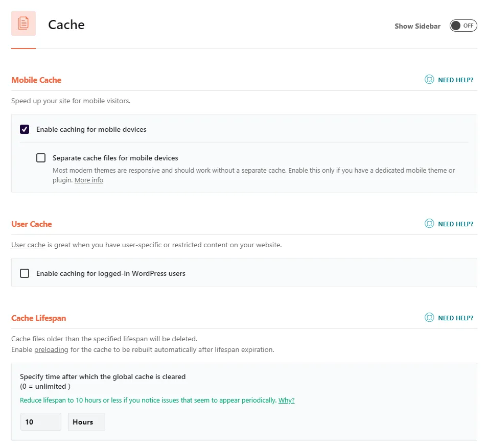Viewport: 487px width, 448px height.
Task: Click the help icon near Cache Lifespan
Action: click(x=429, y=317)
